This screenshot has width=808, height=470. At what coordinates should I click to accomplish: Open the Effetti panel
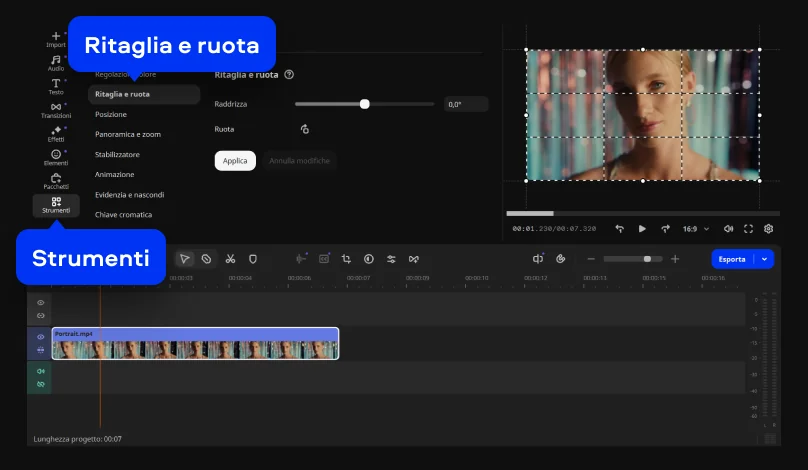coord(56,134)
